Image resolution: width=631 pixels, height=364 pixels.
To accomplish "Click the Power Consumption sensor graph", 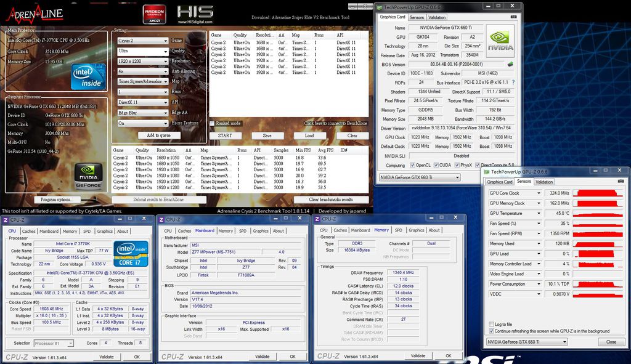I will tap(597, 284).
